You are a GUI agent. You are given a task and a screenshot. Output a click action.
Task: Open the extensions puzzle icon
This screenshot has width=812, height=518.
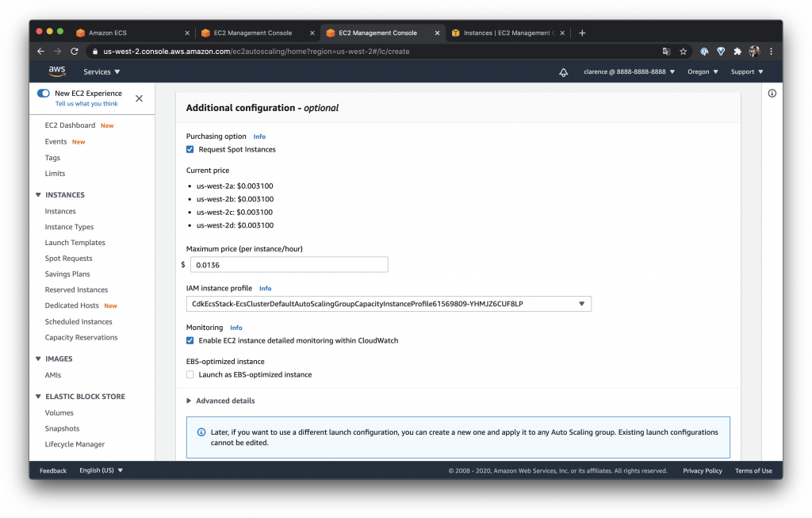737,52
